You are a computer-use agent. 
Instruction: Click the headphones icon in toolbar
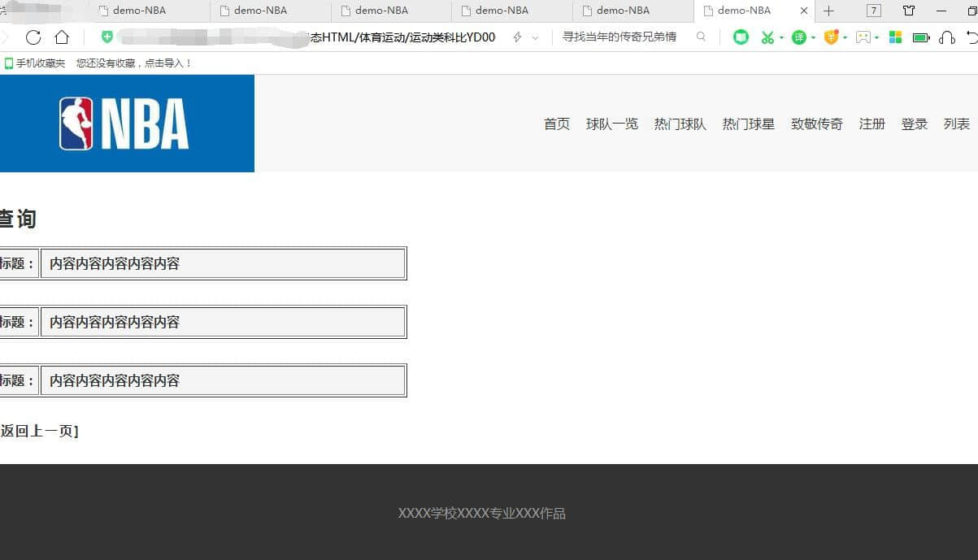pyautogui.click(x=946, y=37)
